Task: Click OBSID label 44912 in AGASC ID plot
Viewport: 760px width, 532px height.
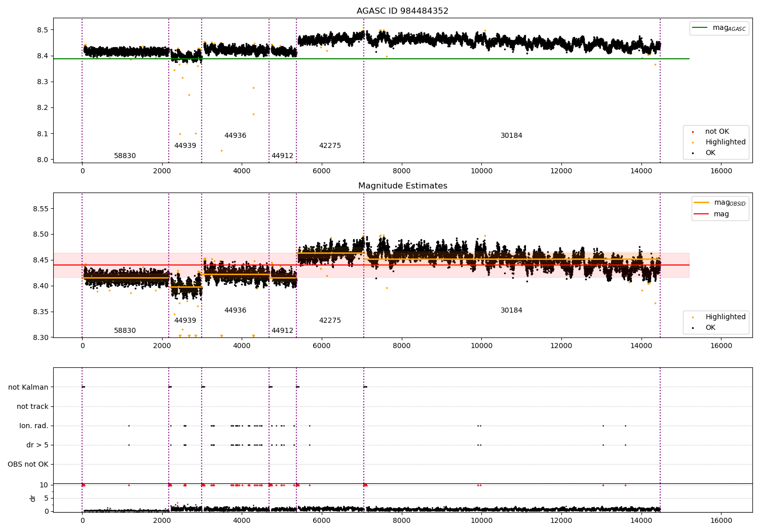Action: (282, 156)
